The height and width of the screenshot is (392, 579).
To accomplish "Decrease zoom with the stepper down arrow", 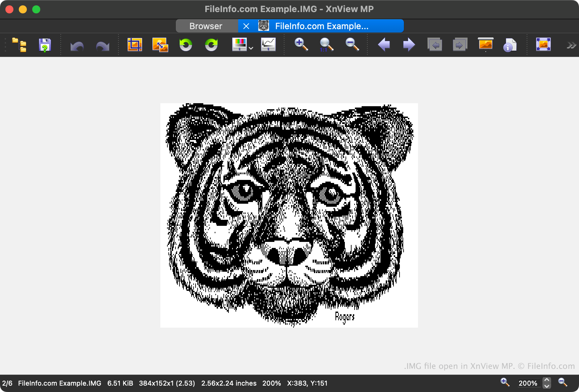I will 547,386.
